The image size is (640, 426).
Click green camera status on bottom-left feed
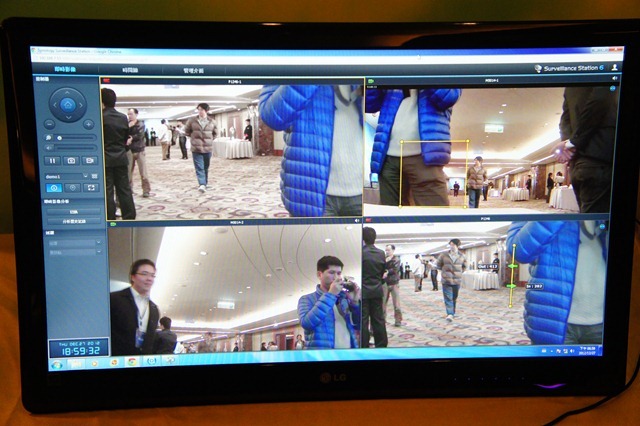click(113, 224)
